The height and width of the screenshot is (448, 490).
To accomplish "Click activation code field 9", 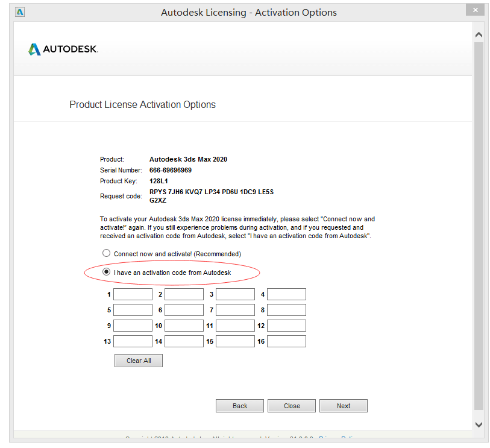I will pyautogui.click(x=133, y=326).
